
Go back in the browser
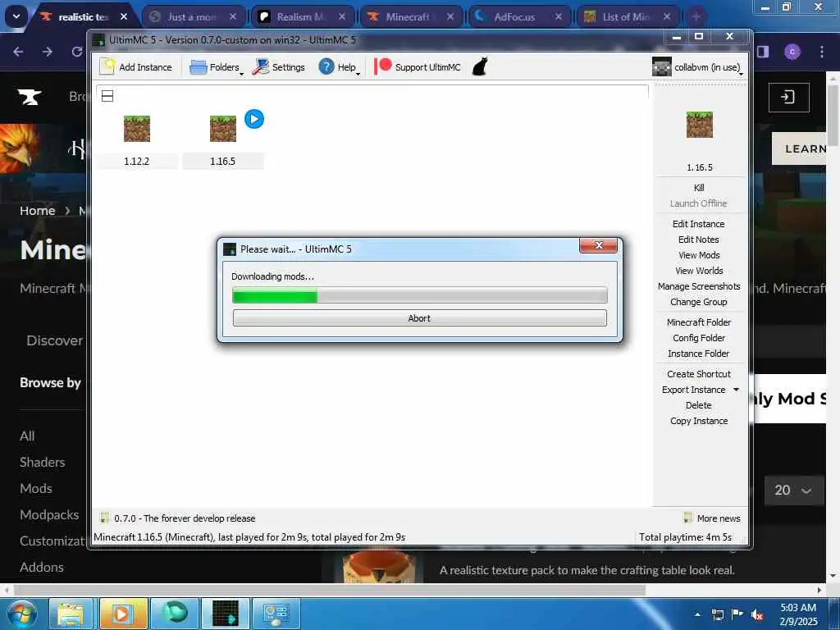point(18,52)
